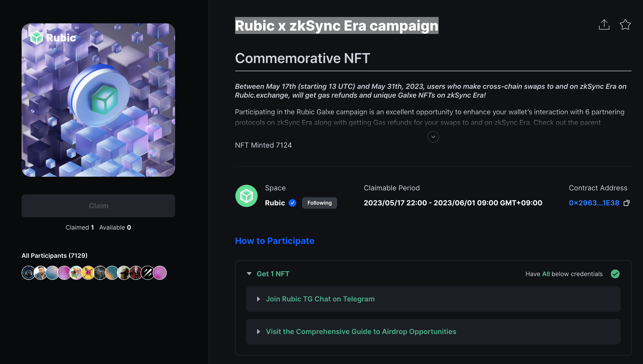This screenshot has width=643, height=364.
Task: Click All Participants heading
Action: [x=54, y=256]
